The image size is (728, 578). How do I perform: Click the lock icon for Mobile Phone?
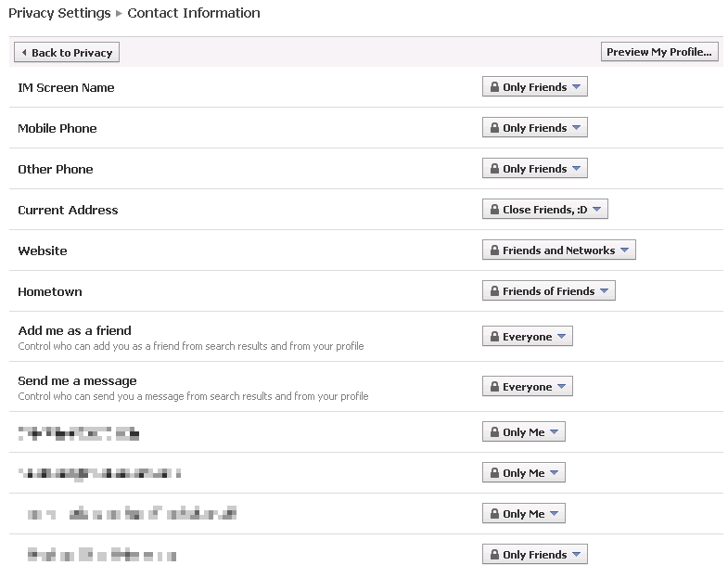(x=494, y=128)
